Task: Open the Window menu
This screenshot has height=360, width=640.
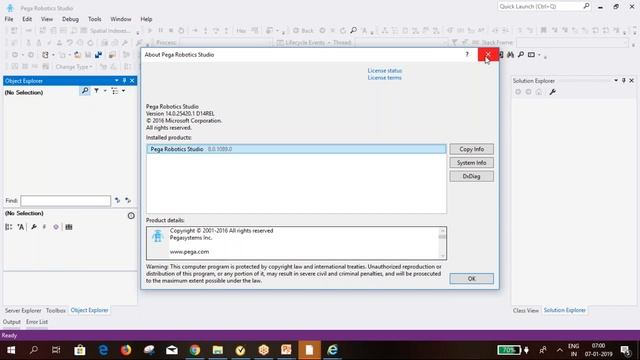Action: pos(121,19)
